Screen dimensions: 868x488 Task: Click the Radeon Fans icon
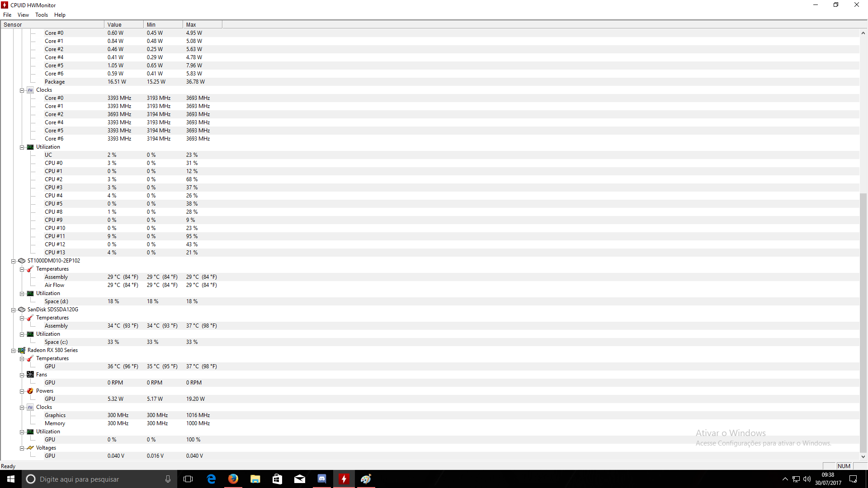coord(30,375)
